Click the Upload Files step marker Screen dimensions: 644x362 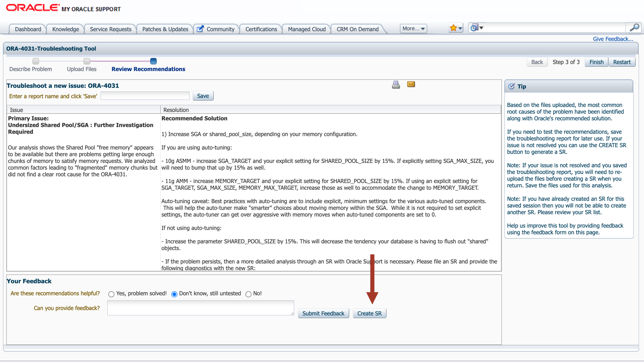pyautogui.click(x=87, y=61)
